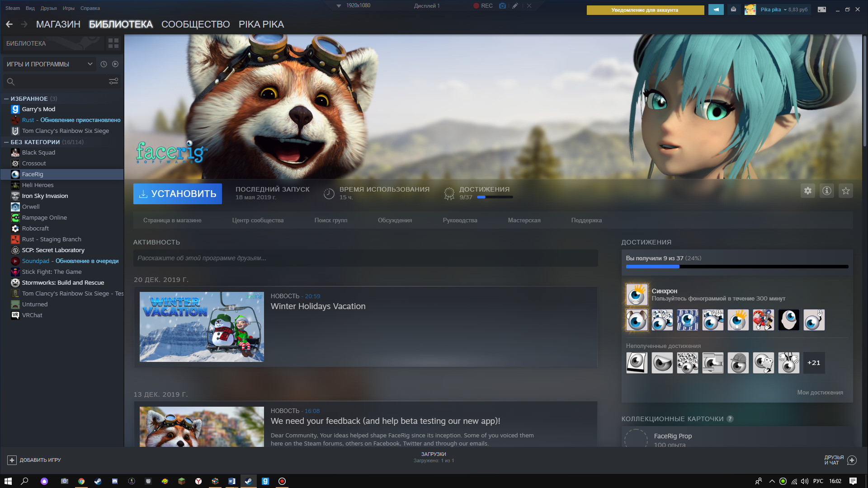Viewport: 868px width, 488px height.
Task: Click the 24% achievements progress bar
Action: point(737,267)
